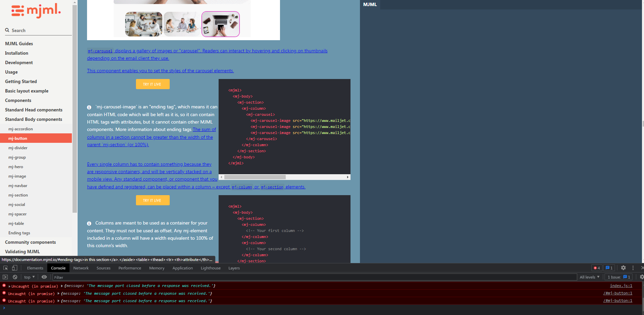644x315 pixels.
Task: Open DevTools settings with the gear icon
Action: (x=623, y=268)
